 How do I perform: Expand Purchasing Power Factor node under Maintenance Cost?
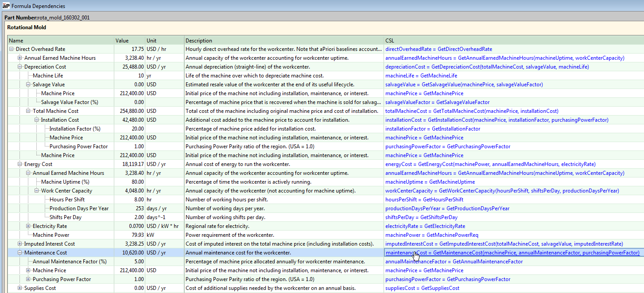coord(28,279)
